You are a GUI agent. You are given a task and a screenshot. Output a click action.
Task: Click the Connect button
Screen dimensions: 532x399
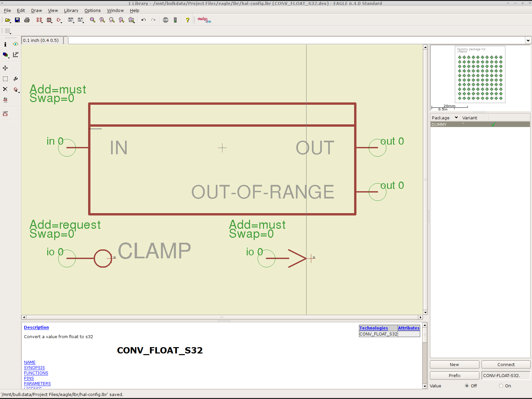pos(506,364)
